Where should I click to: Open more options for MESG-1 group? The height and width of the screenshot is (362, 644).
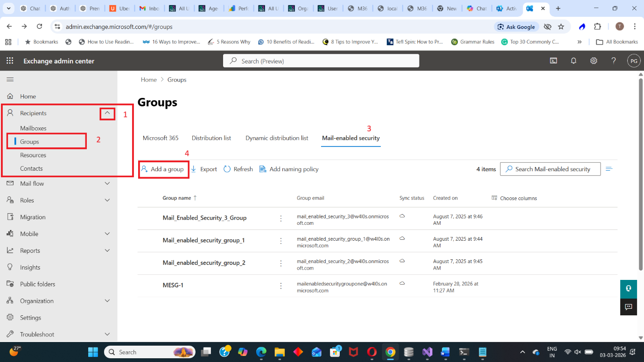coord(281,285)
